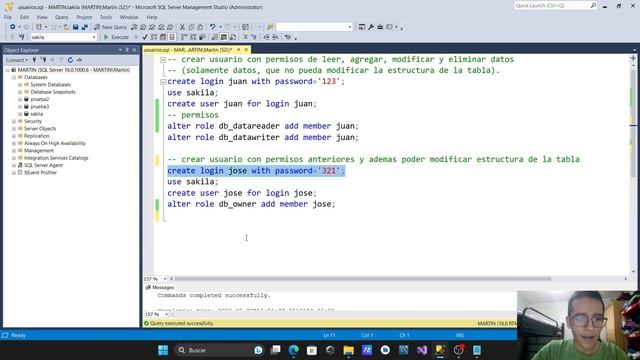
Task: Open the editor zoom 157 % dropdown
Action: coord(165,279)
